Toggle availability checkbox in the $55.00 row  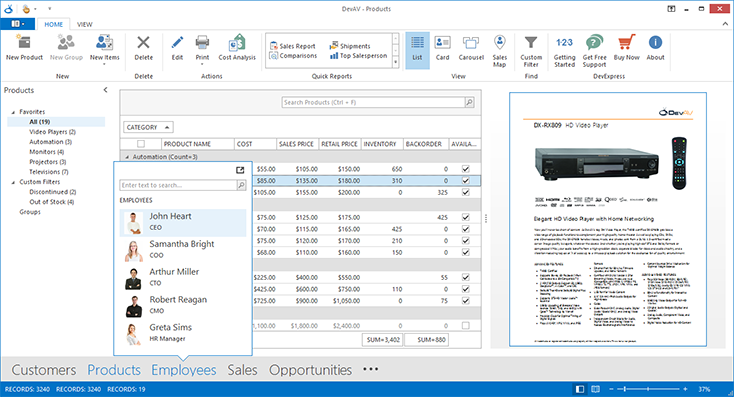(465, 169)
